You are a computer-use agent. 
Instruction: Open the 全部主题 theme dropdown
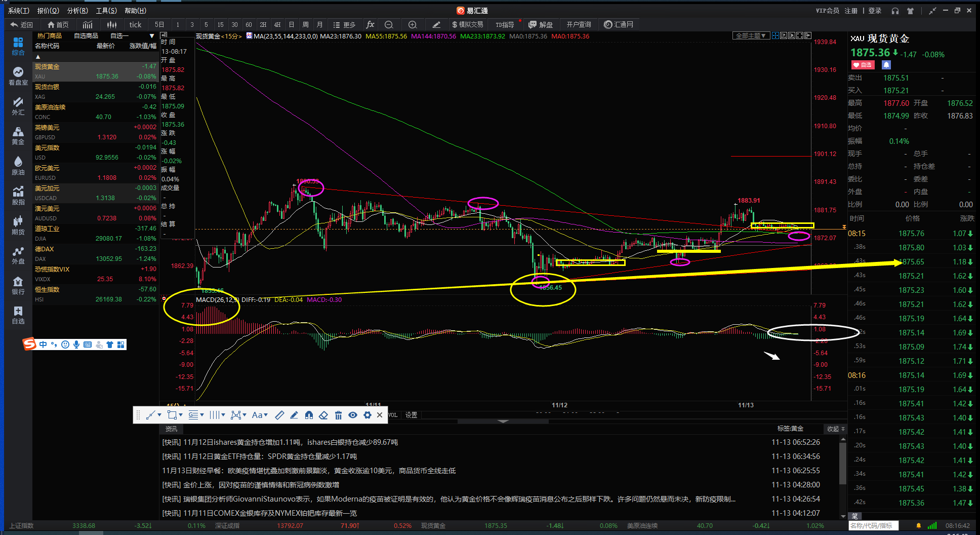[x=751, y=35]
